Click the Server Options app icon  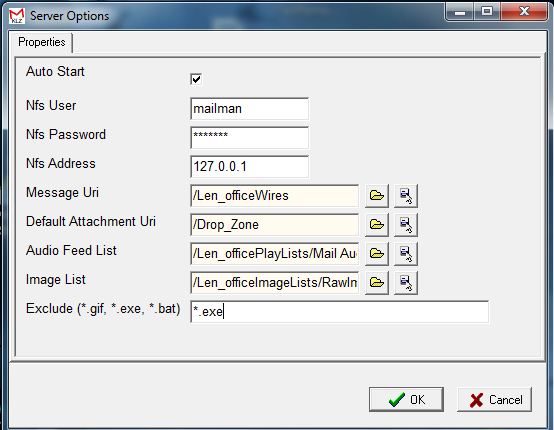point(17,16)
